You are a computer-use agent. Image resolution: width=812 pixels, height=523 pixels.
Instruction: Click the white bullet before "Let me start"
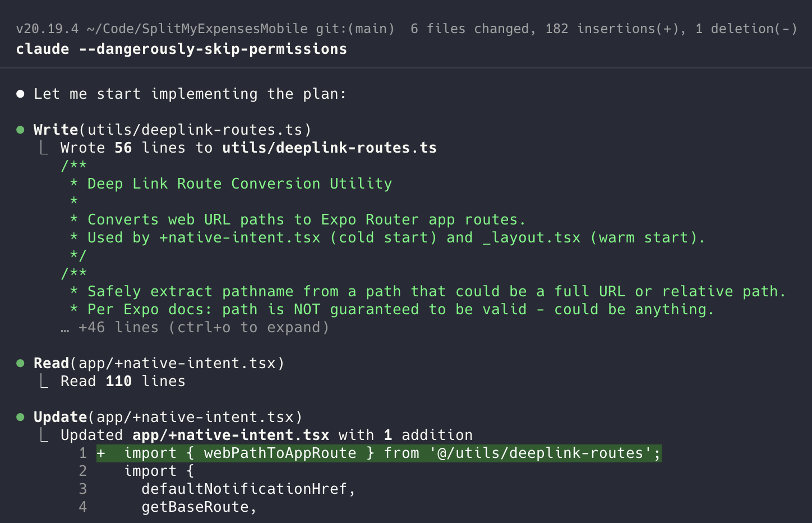pos(21,94)
